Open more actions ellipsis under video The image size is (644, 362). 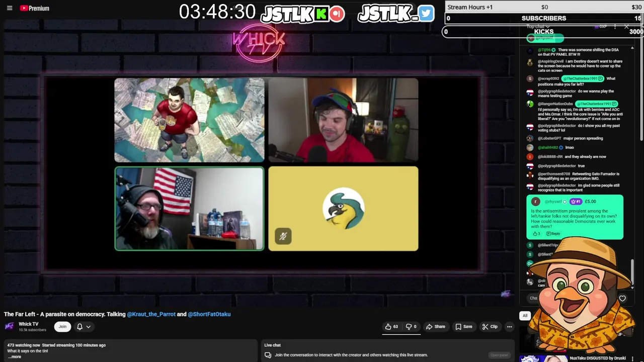[x=509, y=327]
